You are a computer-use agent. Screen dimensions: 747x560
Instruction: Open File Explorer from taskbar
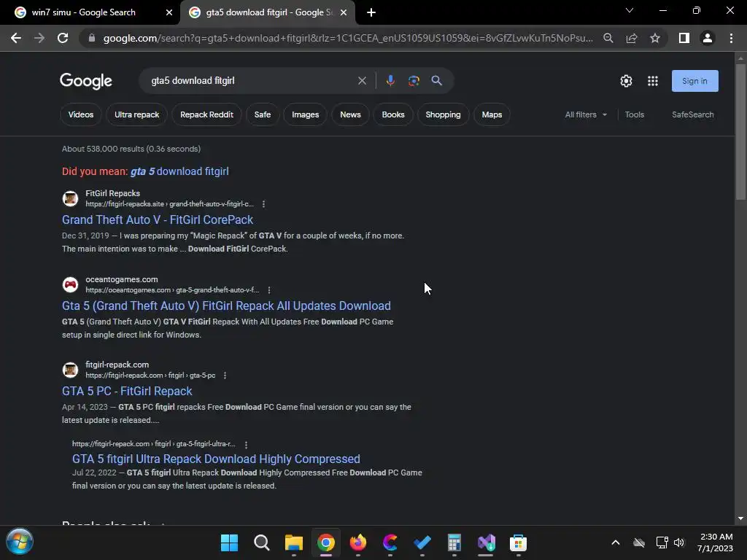294,542
